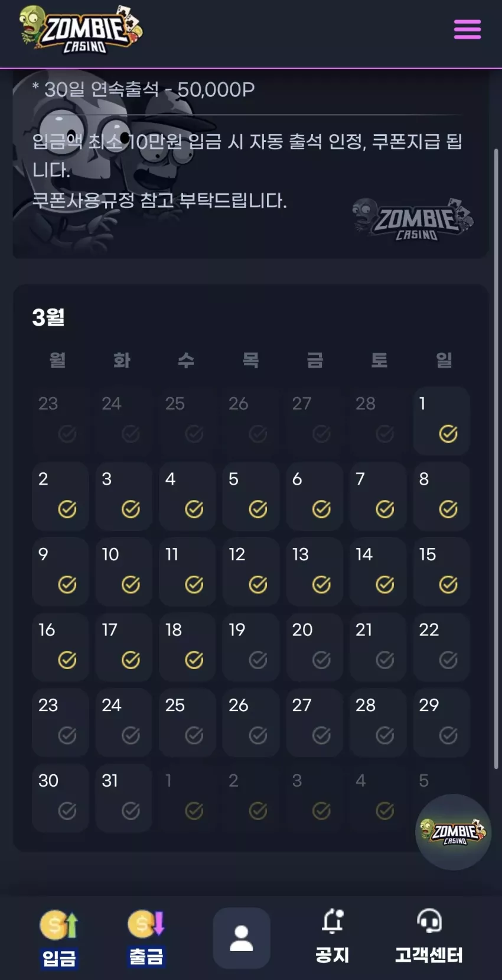Toggle attendance check on March 19

[x=257, y=660]
